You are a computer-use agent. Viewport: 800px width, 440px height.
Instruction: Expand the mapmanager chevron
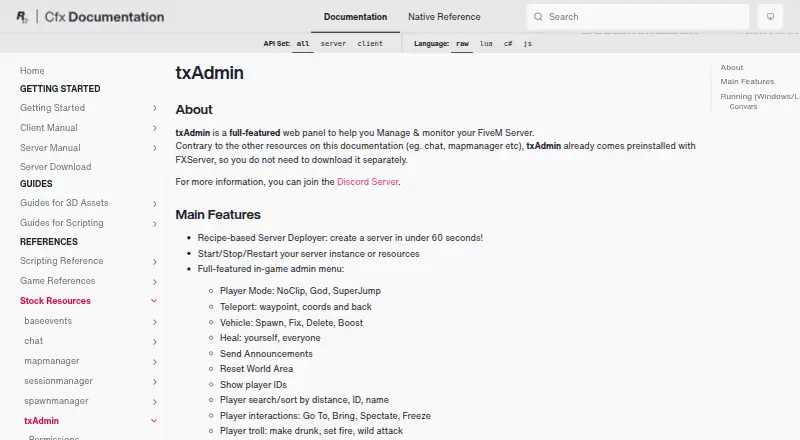tap(154, 362)
